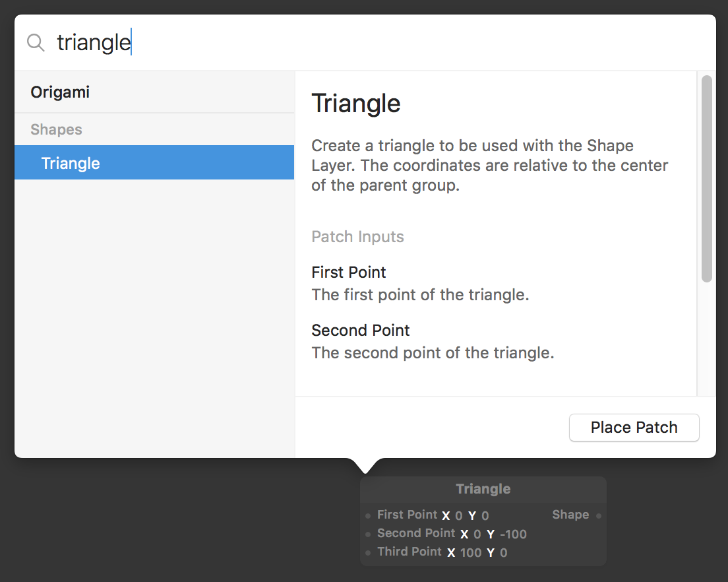Viewport: 728px width, 582px height.
Task: Click the Third Point X value of 100
Action: pos(471,553)
